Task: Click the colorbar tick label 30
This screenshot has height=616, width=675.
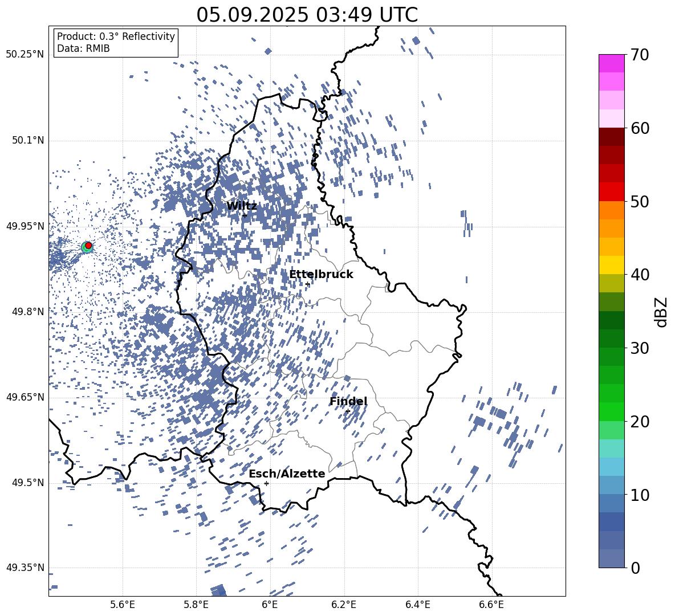Action: tap(639, 348)
